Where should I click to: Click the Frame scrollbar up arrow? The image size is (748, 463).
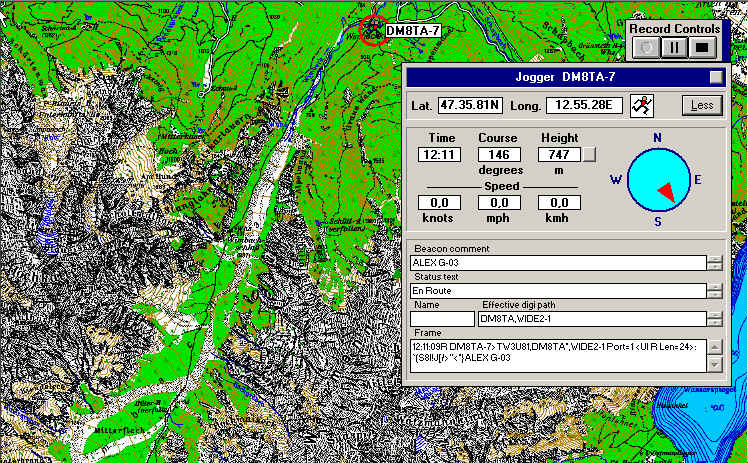click(x=715, y=348)
